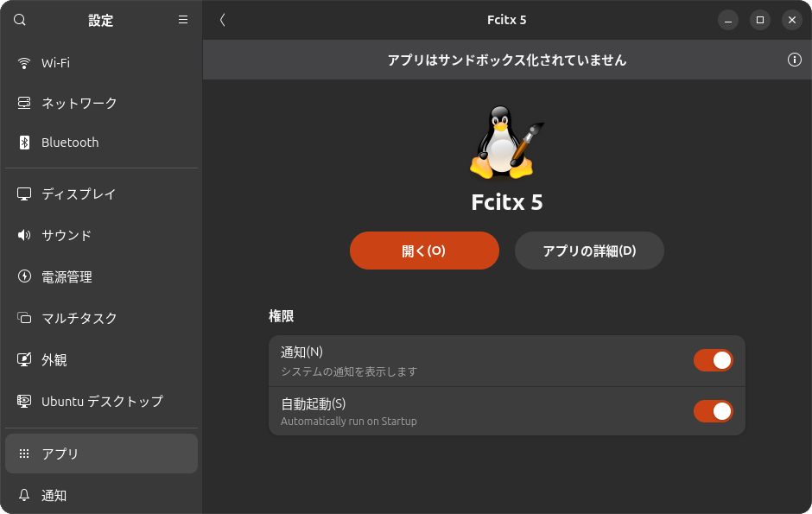Click the Fcitx 5 penguin app icon
This screenshot has height=514, width=812.
pyautogui.click(x=506, y=143)
